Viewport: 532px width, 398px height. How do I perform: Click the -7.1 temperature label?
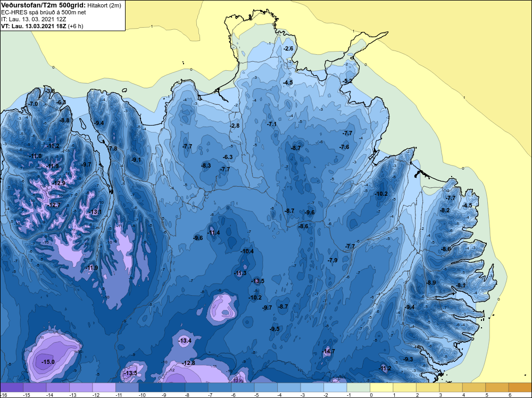(x=272, y=125)
